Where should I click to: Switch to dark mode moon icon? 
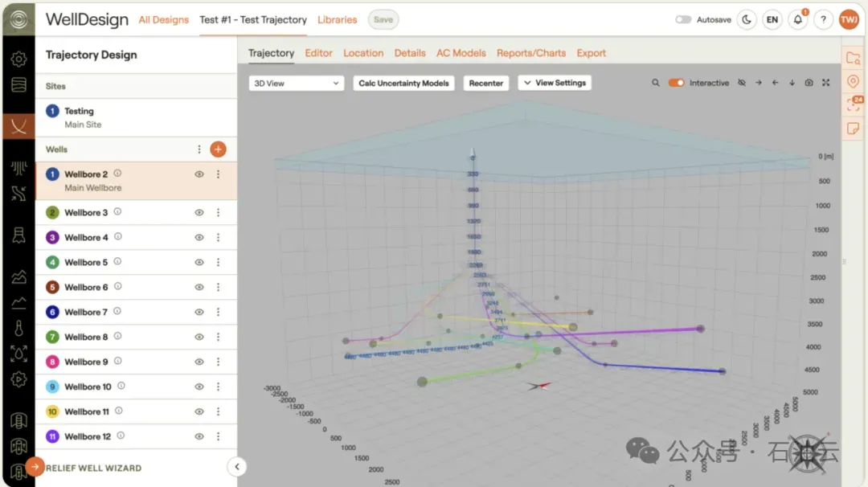point(747,19)
